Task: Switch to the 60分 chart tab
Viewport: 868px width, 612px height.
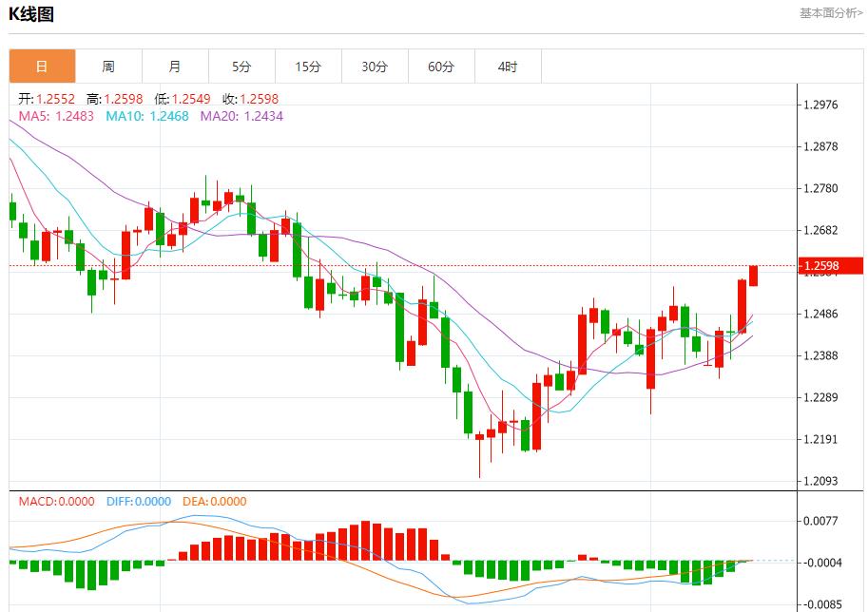Action: (441, 67)
